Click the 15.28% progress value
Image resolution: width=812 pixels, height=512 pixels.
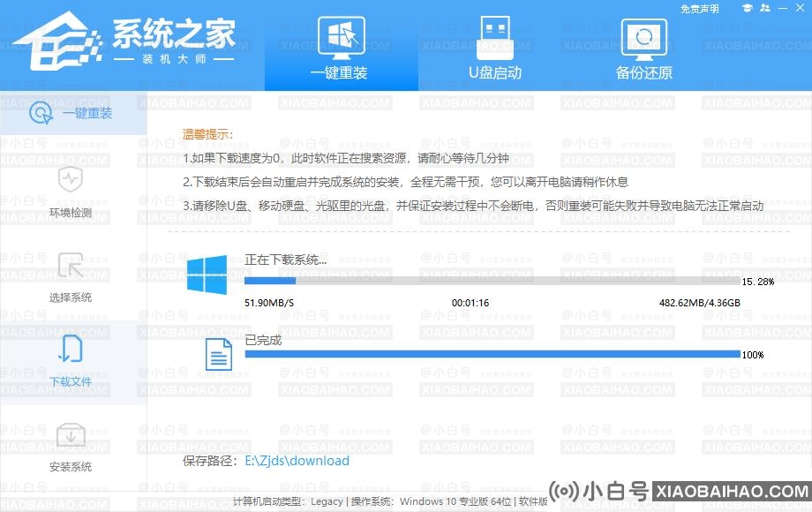[757, 282]
